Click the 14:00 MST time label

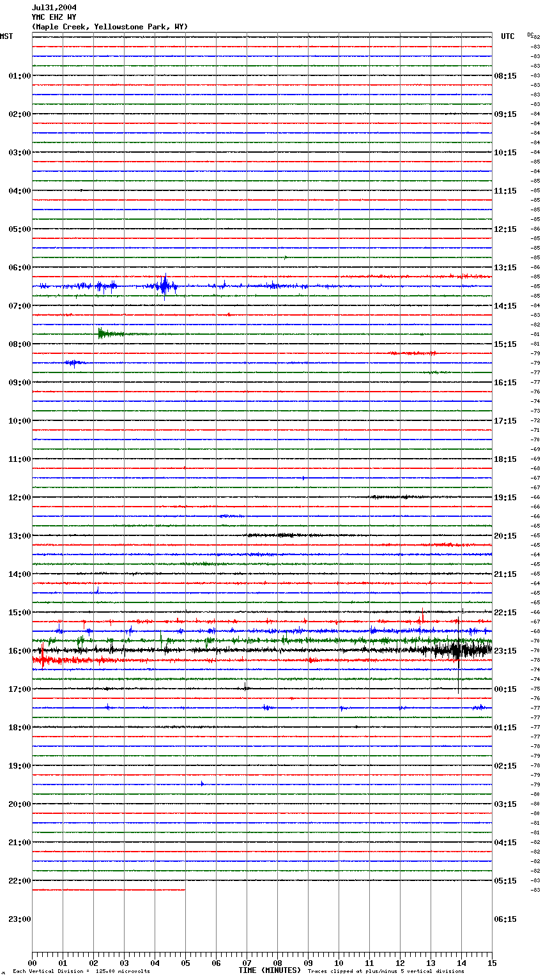(20, 574)
